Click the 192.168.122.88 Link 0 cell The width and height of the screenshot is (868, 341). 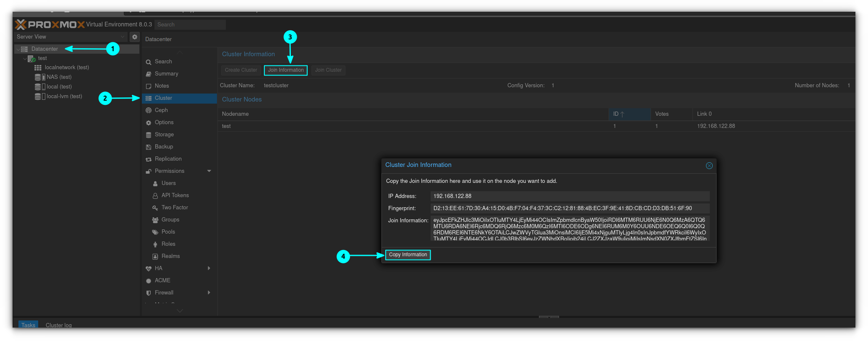click(716, 126)
